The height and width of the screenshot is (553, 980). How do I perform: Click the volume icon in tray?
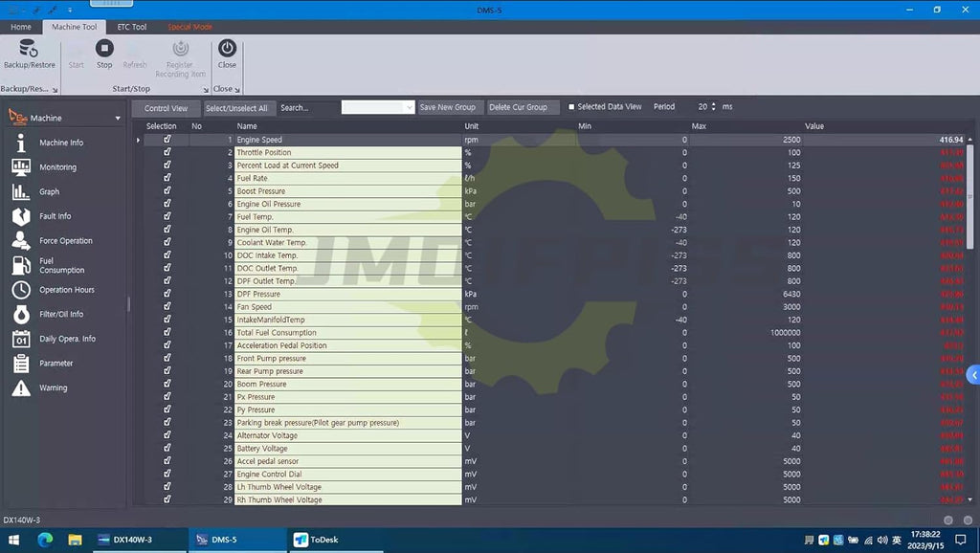(881, 540)
